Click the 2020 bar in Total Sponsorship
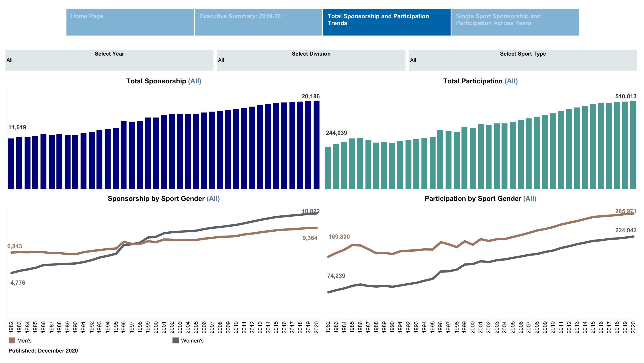644x363 pixels. point(316,145)
